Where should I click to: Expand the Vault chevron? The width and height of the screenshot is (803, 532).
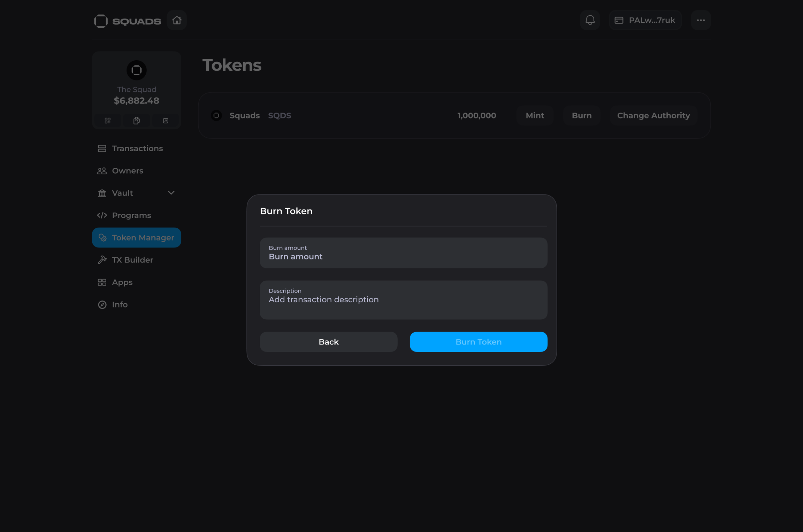tap(171, 193)
